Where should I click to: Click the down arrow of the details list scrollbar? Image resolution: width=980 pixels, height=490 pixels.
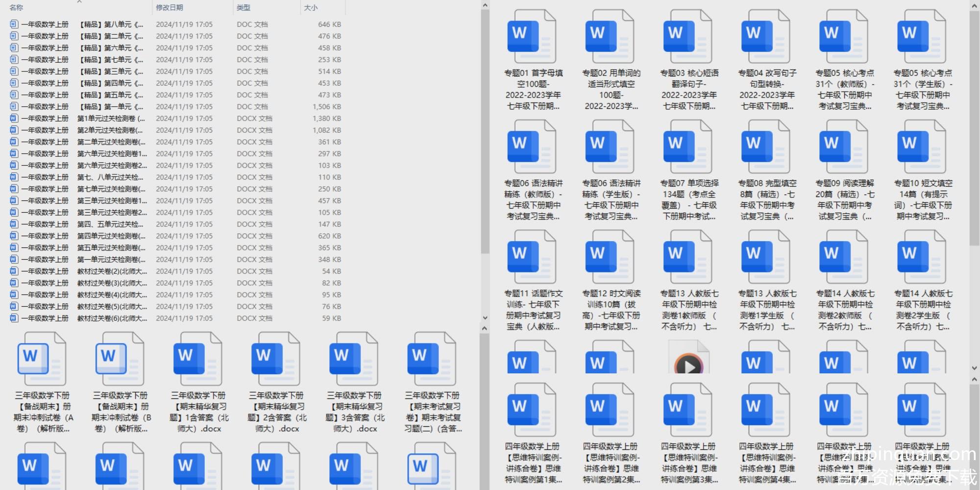tap(485, 318)
